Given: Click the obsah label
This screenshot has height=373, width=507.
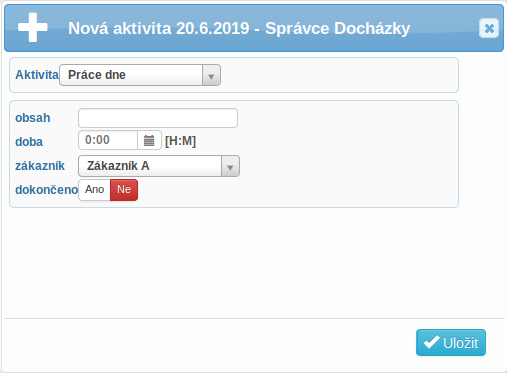Looking at the screenshot, I should (x=33, y=118).
